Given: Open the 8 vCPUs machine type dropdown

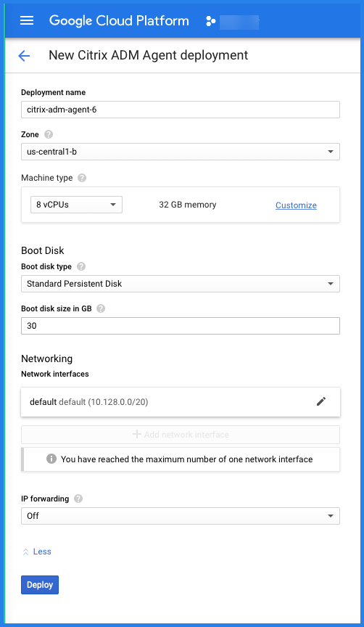Looking at the screenshot, I should (x=76, y=205).
